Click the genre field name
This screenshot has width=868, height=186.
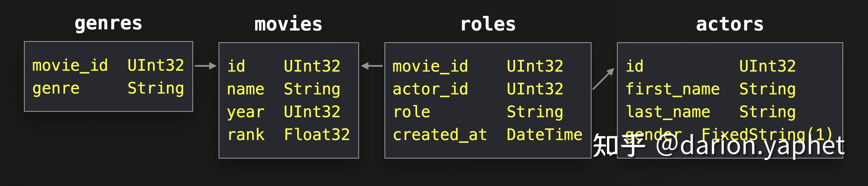pos(56,88)
